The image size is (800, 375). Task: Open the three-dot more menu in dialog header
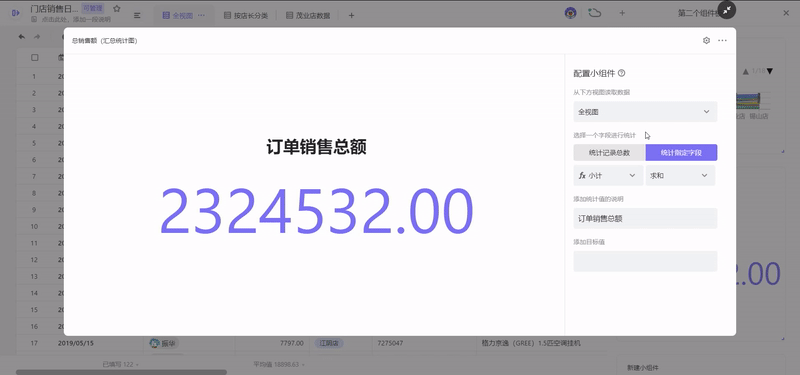[x=722, y=40]
